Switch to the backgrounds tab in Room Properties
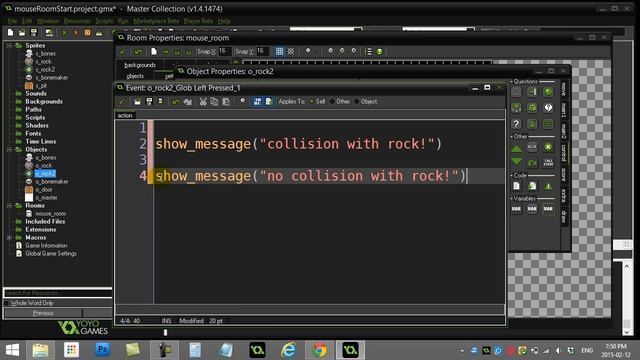The image size is (640, 360). tap(140, 65)
